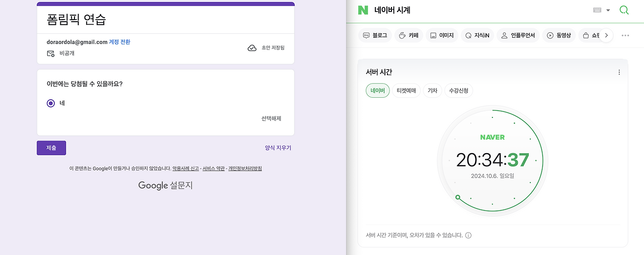Click the 20:34:37 clock time display

point(493,160)
